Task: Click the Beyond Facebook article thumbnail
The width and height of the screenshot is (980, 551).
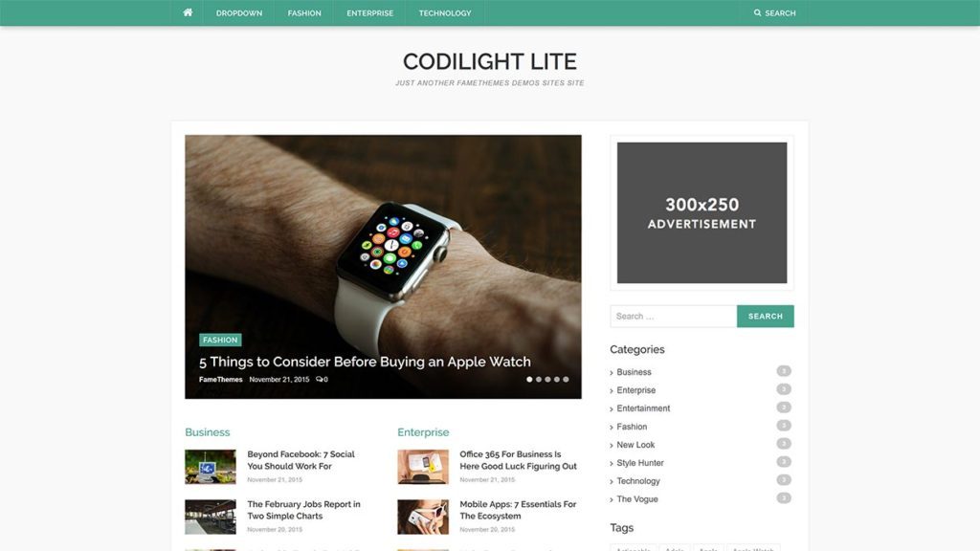Action: click(x=210, y=467)
